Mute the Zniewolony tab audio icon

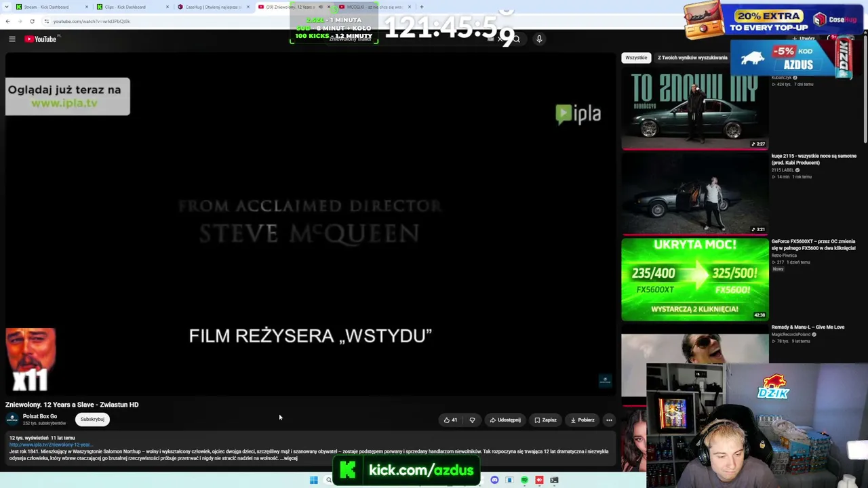pyautogui.click(x=321, y=7)
